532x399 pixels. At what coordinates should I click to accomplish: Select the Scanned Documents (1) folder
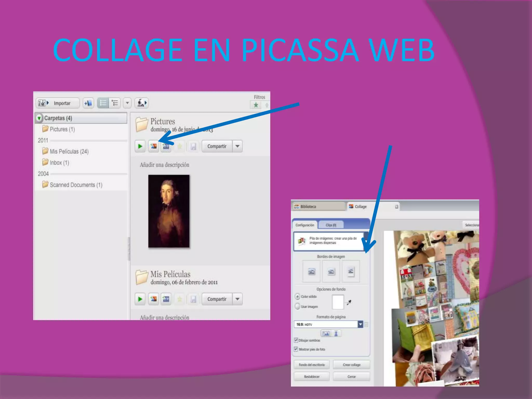[x=72, y=185]
